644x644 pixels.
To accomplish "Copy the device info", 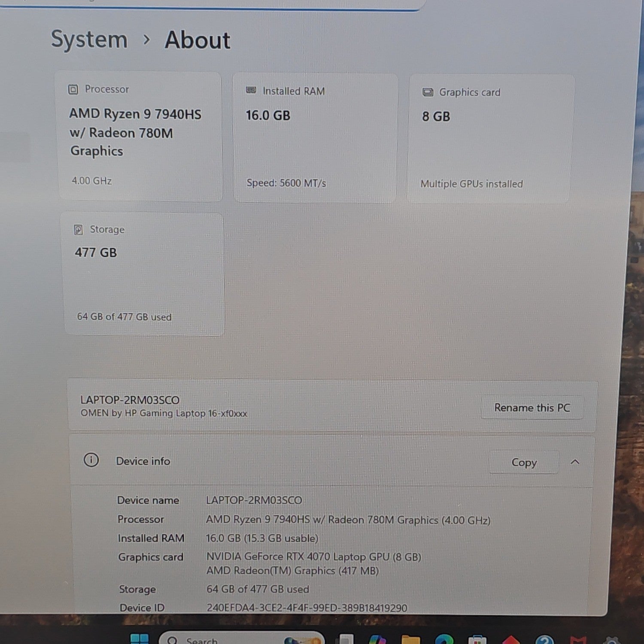I will click(x=524, y=462).
